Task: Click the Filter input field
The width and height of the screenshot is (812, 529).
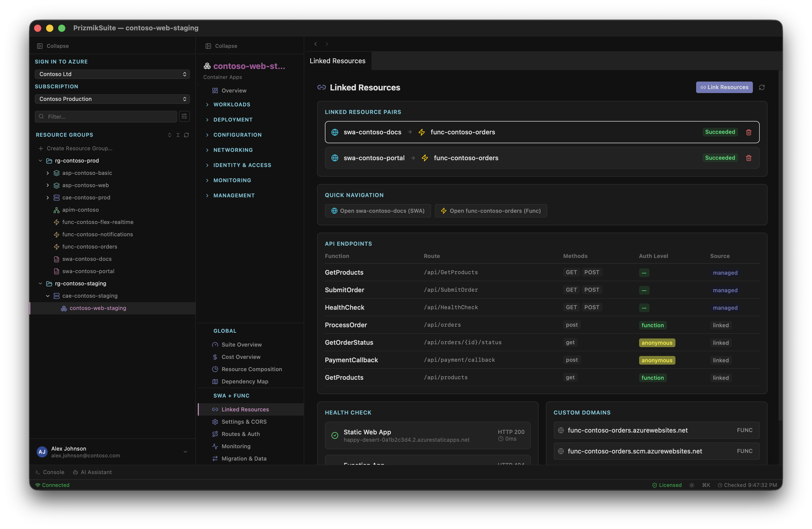Action: pos(106,117)
